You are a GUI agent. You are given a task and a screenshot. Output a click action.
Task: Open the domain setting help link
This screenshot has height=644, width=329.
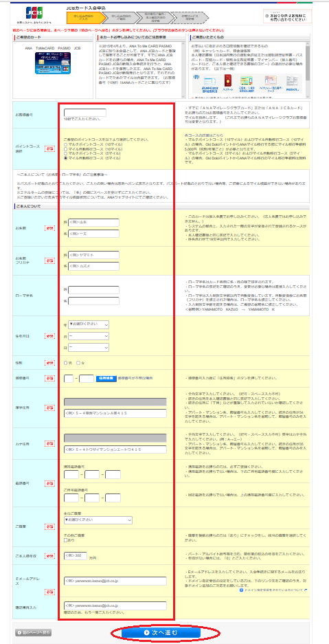[273, 590]
